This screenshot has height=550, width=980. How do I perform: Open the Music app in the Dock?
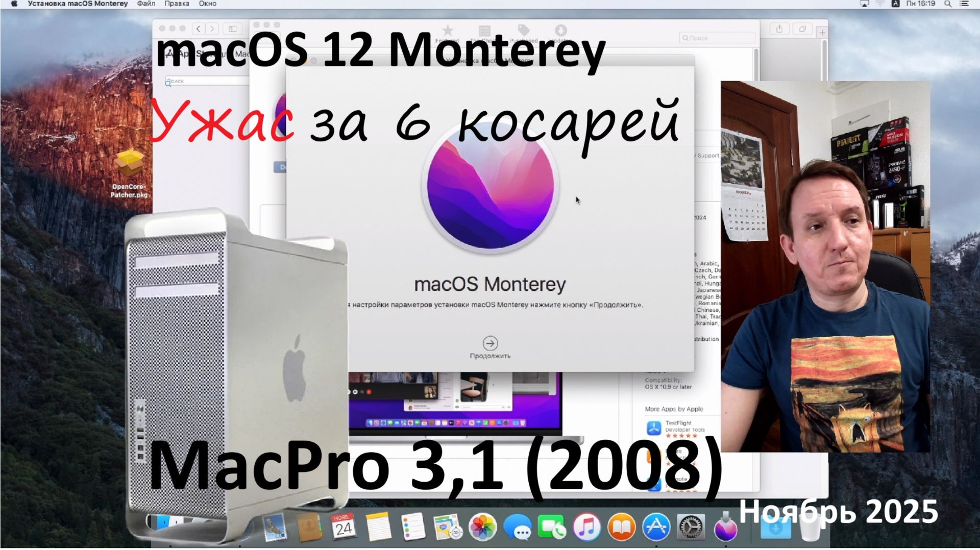pyautogui.click(x=586, y=528)
